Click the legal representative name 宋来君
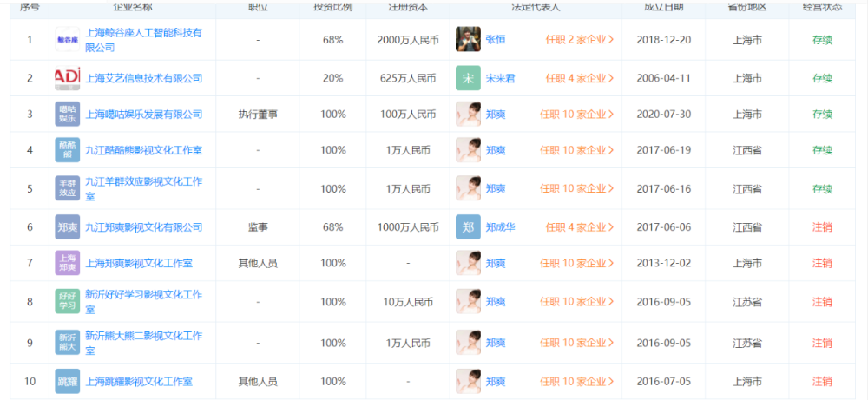This screenshot has width=868, height=400. [500, 78]
